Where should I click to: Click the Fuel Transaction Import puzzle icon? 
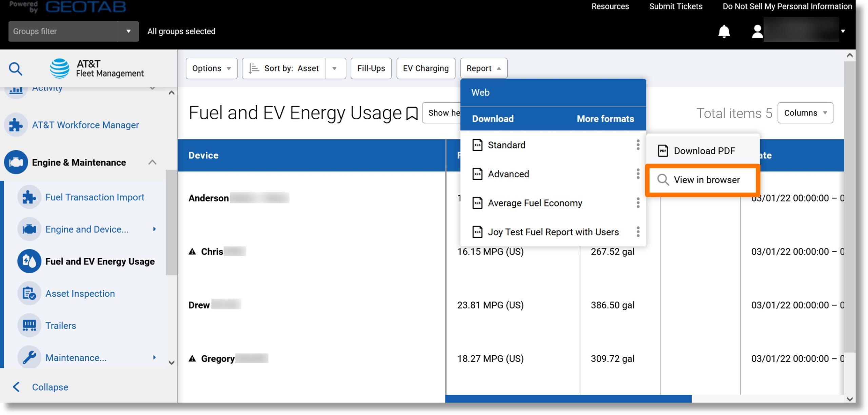(x=29, y=197)
